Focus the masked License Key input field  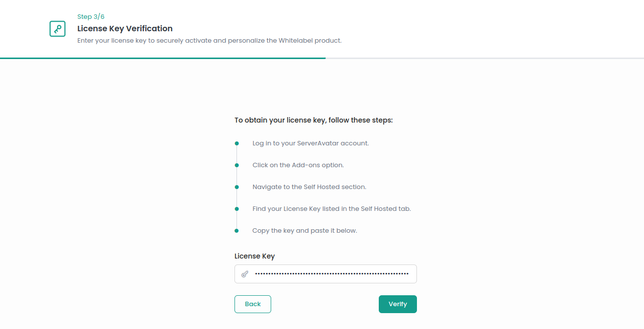pyautogui.click(x=331, y=274)
